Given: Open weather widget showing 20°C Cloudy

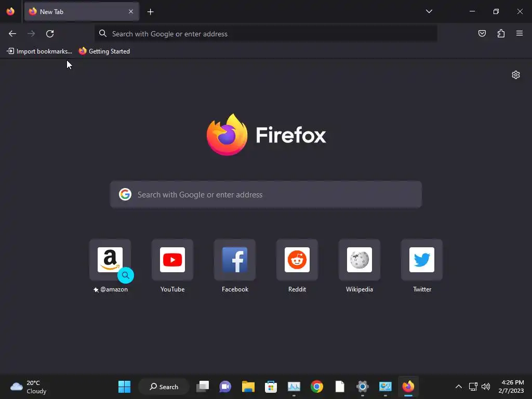Looking at the screenshot, I should pyautogui.click(x=29, y=387).
